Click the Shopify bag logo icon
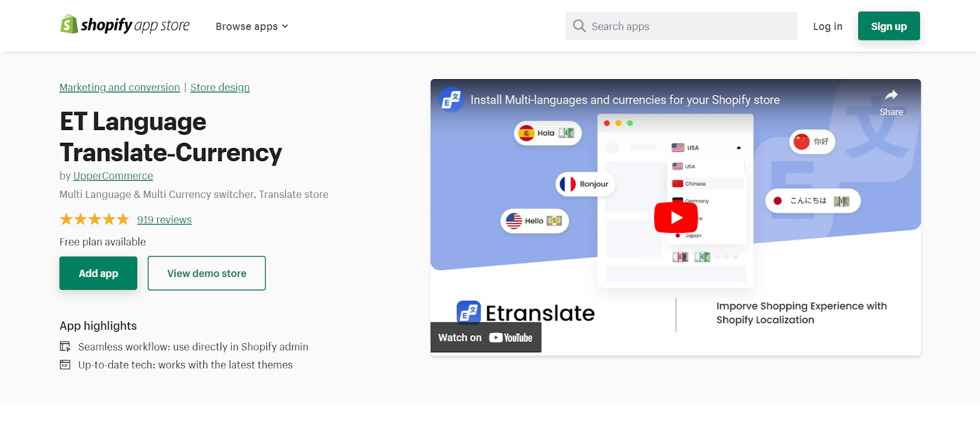Screen dimensions: 980x429 pos(69,24)
